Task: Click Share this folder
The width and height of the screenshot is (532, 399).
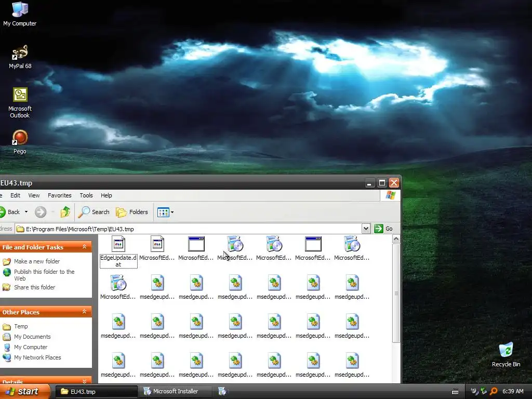Action: [x=35, y=287]
